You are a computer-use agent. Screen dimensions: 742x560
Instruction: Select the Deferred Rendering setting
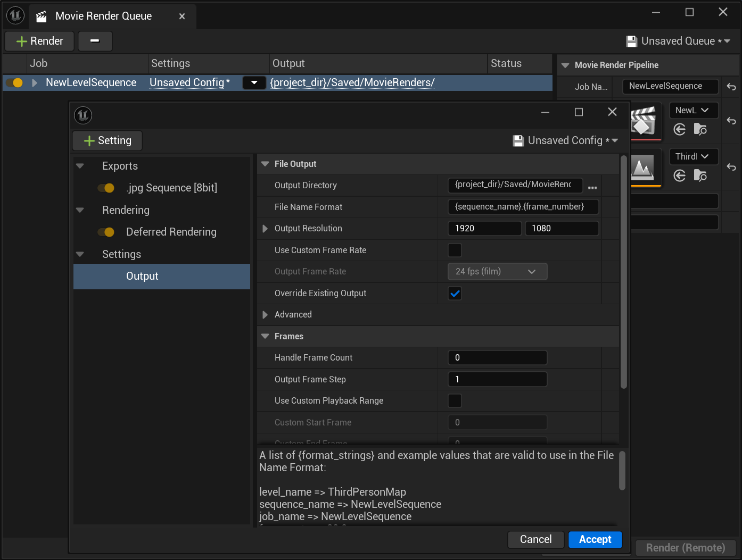pyautogui.click(x=171, y=232)
